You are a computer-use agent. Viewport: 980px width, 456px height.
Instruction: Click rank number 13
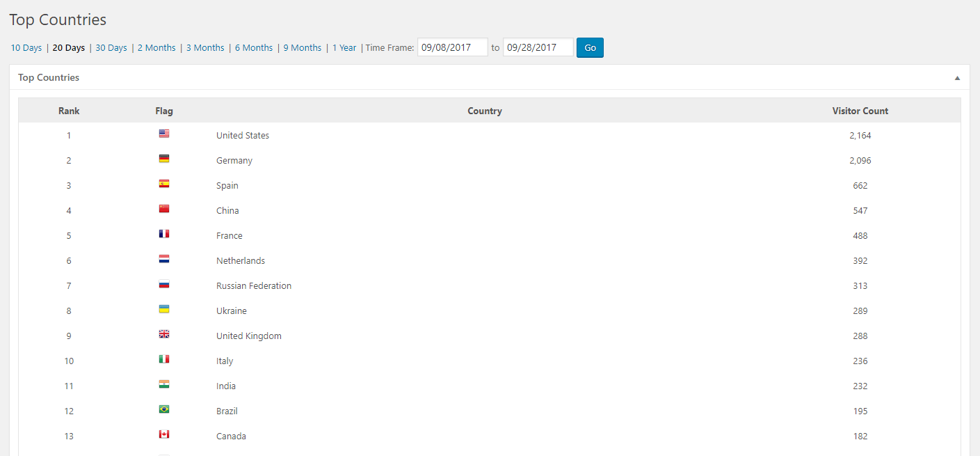[x=69, y=437]
